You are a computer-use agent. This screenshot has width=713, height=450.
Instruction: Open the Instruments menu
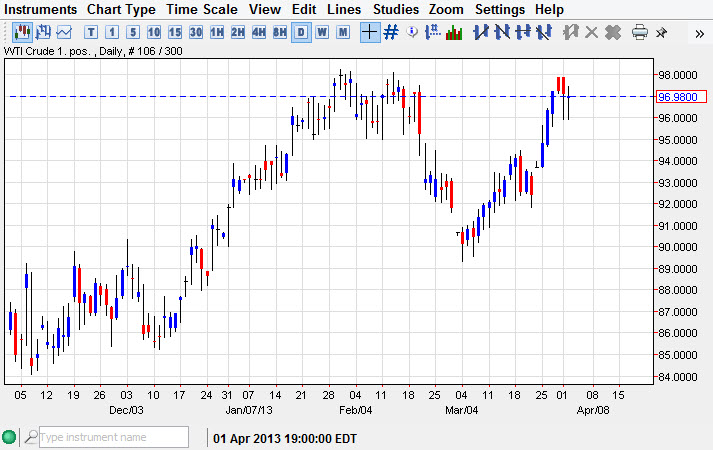tap(41, 9)
